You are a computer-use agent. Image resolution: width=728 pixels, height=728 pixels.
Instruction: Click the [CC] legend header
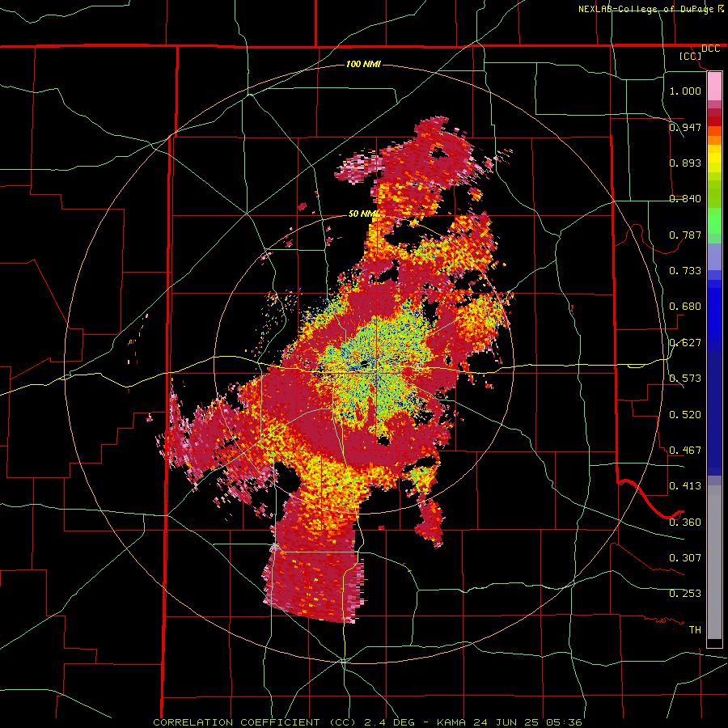(690, 56)
